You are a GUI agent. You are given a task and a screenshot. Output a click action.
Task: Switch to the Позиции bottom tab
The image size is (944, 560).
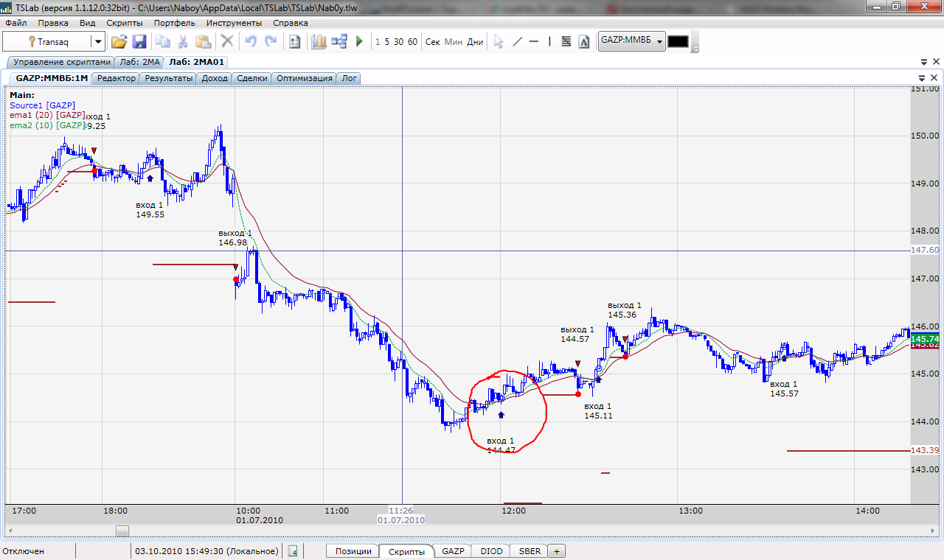[x=353, y=551]
